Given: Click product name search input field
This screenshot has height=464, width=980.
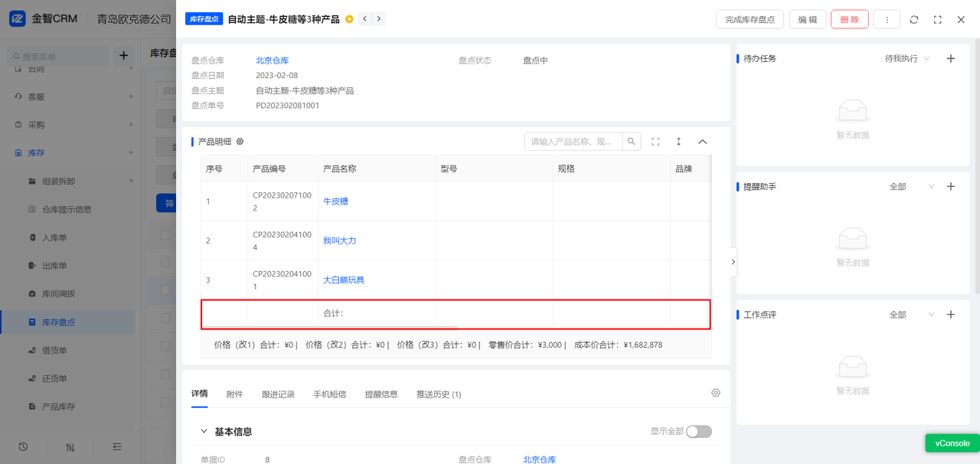Looking at the screenshot, I should [x=573, y=142].
